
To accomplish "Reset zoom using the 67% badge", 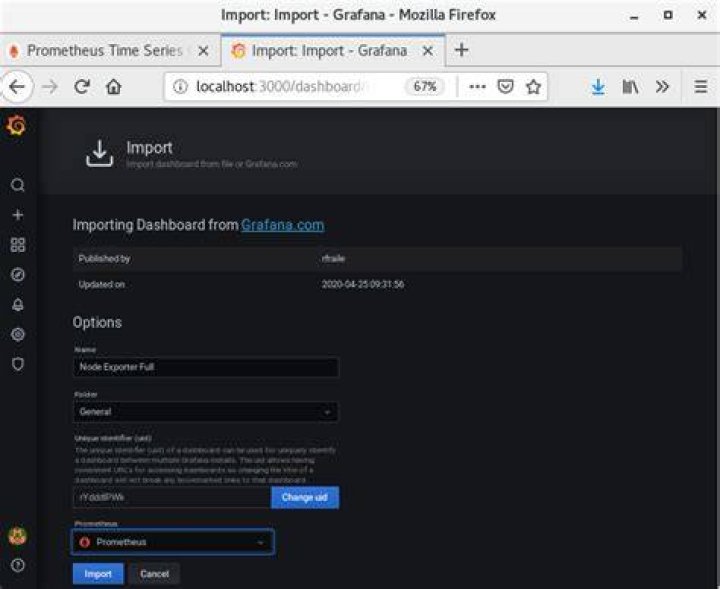I will click(x=425, y=86).
